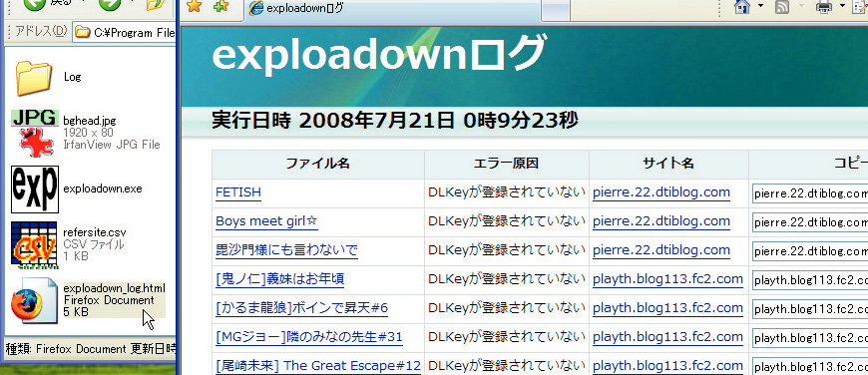Open the [MGジョー]隣のみなの先生#31 link

pyautogui.click(x=309, y=337)
